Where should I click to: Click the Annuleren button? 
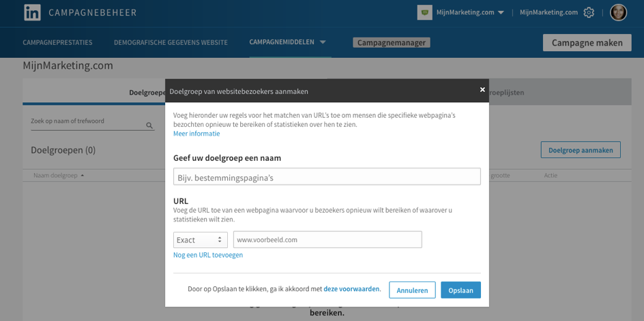[x=412, y=290]
